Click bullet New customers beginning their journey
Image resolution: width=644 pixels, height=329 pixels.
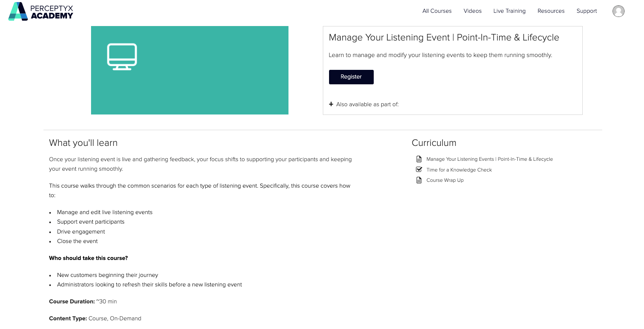pos(108,275)
